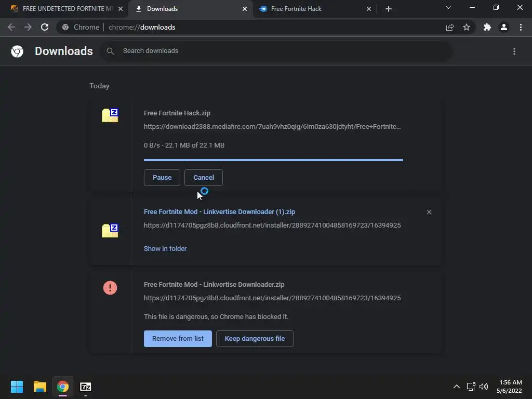Open a new tab with plus button

pyautogui.click(x=389, y=9)
